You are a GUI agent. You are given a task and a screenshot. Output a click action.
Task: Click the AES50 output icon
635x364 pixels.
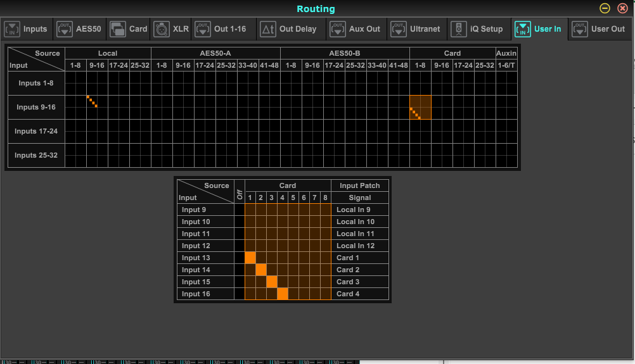[65, 29]
